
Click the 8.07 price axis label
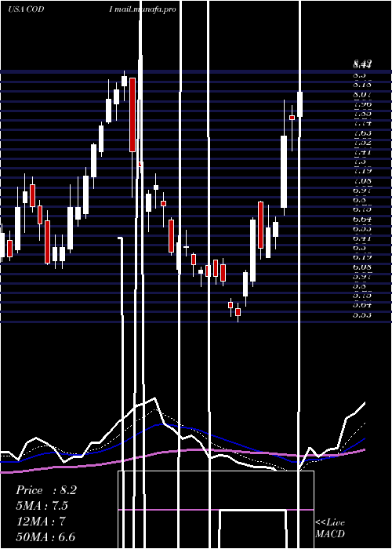362,95
